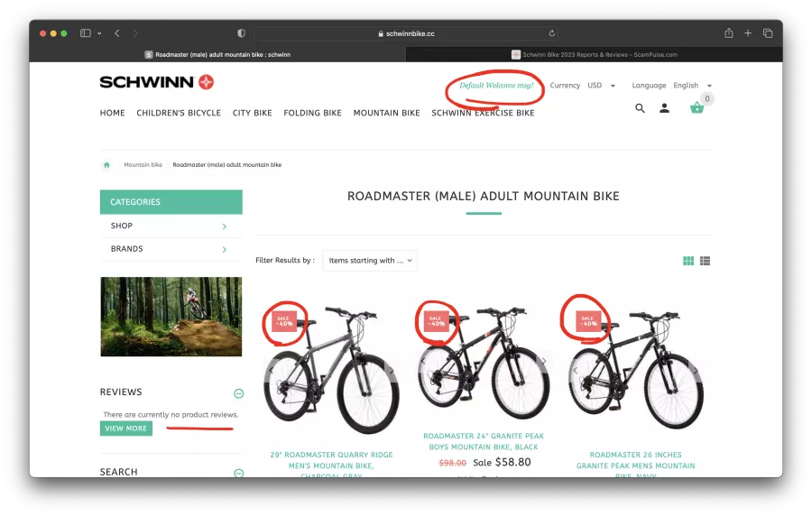The image size is (812, 516).
Task: Expand the SHOP category chevron
Action: pos(225,226)
